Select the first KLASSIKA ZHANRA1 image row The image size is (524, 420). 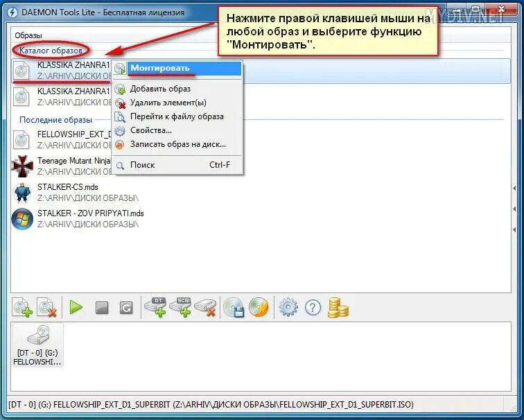(x=261, y=71)
